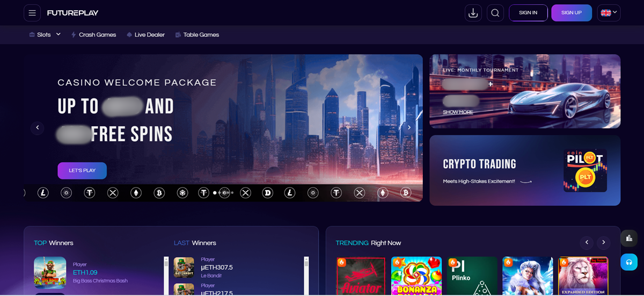Open the Bonanza game thumbnail
The image size is (644, 296).
pyautogui.click(x=416, y=276)
